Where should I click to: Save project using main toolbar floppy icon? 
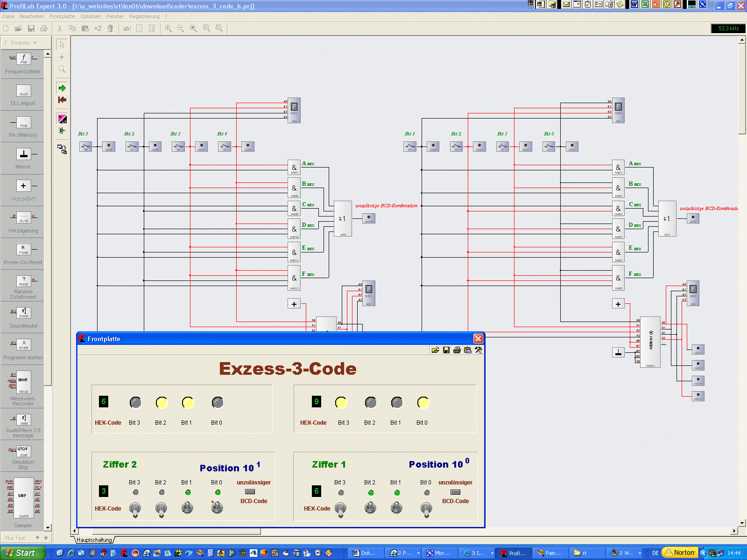31,28
